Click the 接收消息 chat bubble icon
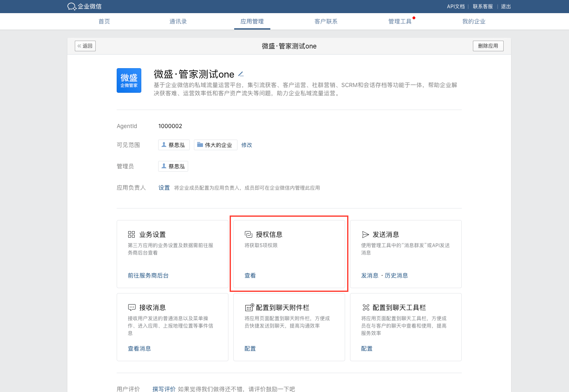The width and height of the screenshot is (569, 392). pyautogui.click(x=132, y=307)
